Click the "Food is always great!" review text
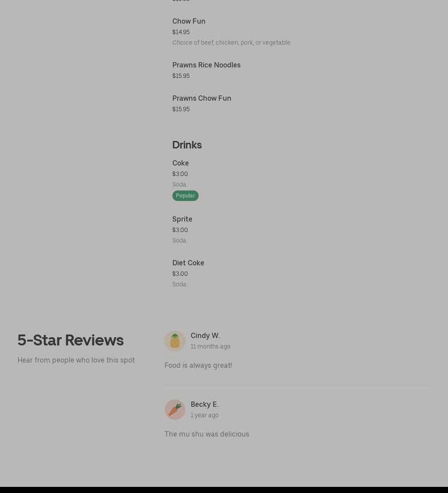The height and width of the screenshot is (493, 448). (198, 365)
